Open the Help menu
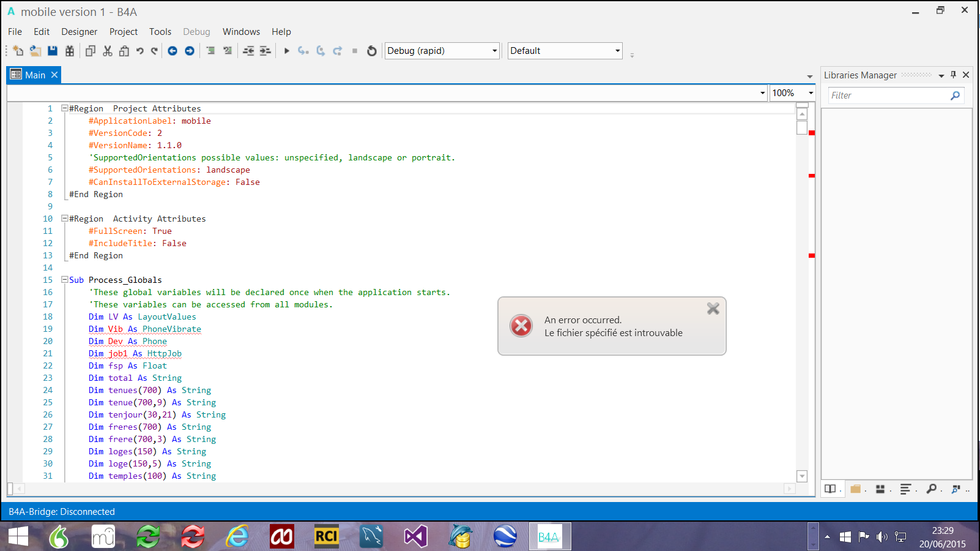 pos(281,32)
